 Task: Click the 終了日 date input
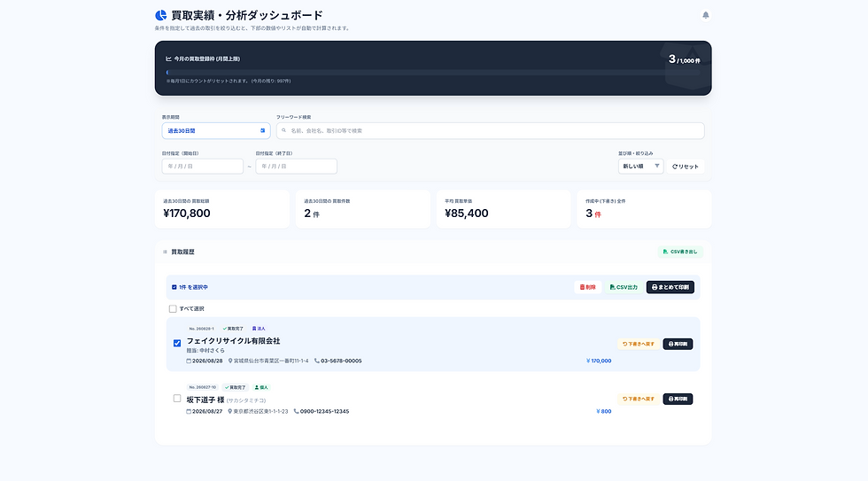coord(296,166)
